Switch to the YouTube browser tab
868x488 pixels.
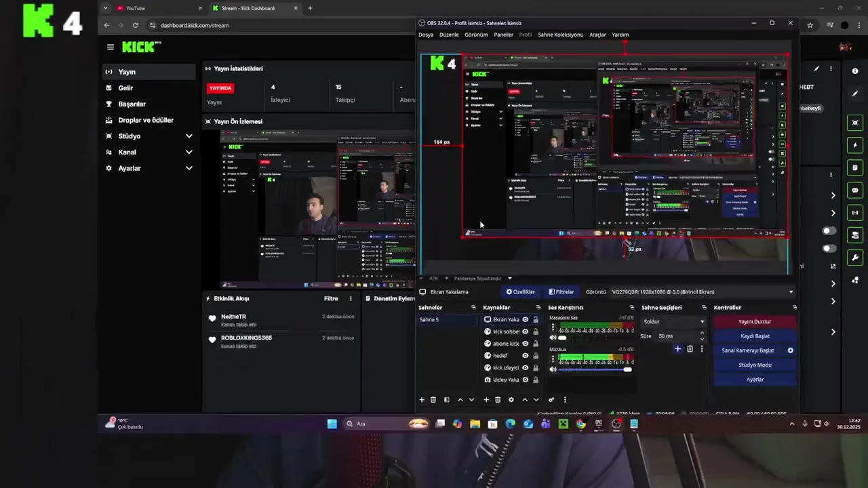click(159, 8)
